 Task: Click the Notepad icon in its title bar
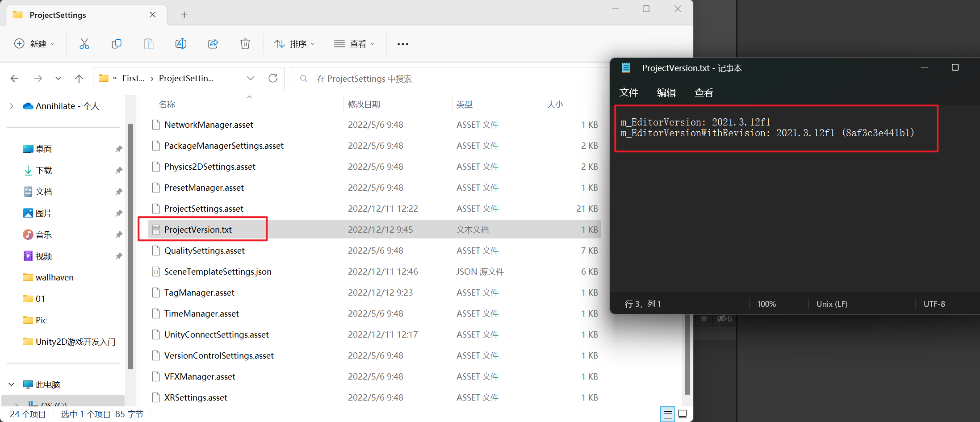[x=626, y=68]
